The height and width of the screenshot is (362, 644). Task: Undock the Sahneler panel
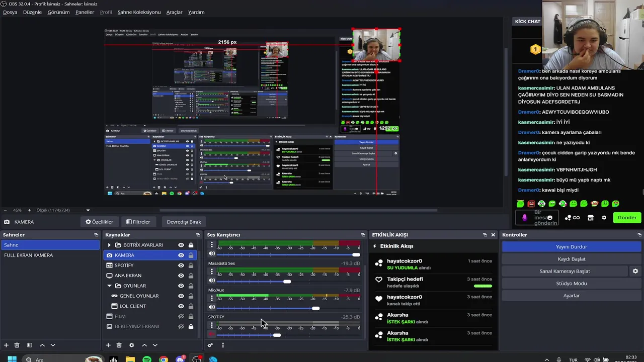[x=96, y=235]
